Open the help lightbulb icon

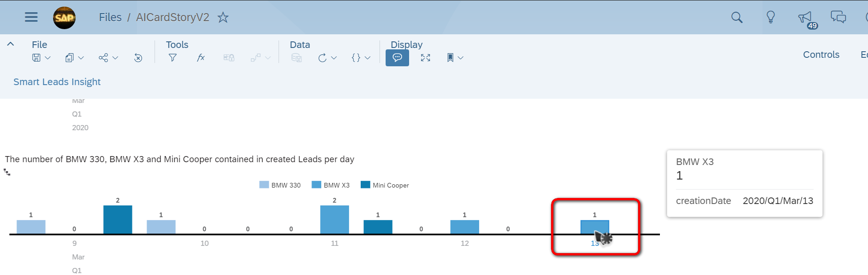coord(771,17)
